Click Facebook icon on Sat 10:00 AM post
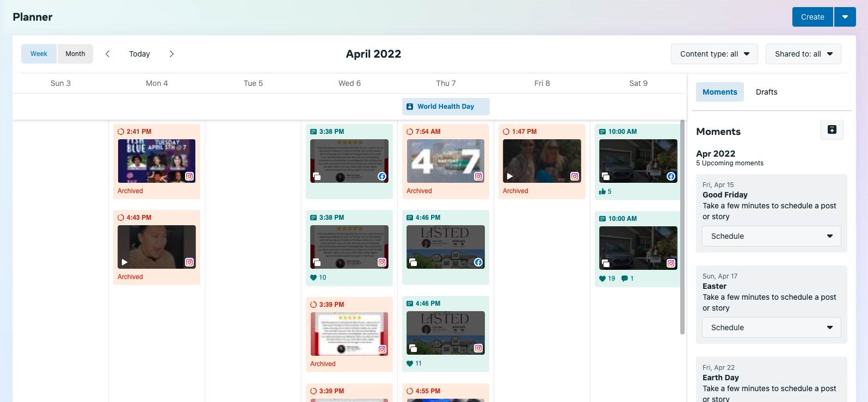Image resolution: width=868 pixels, height=402 pixels. 671,176
